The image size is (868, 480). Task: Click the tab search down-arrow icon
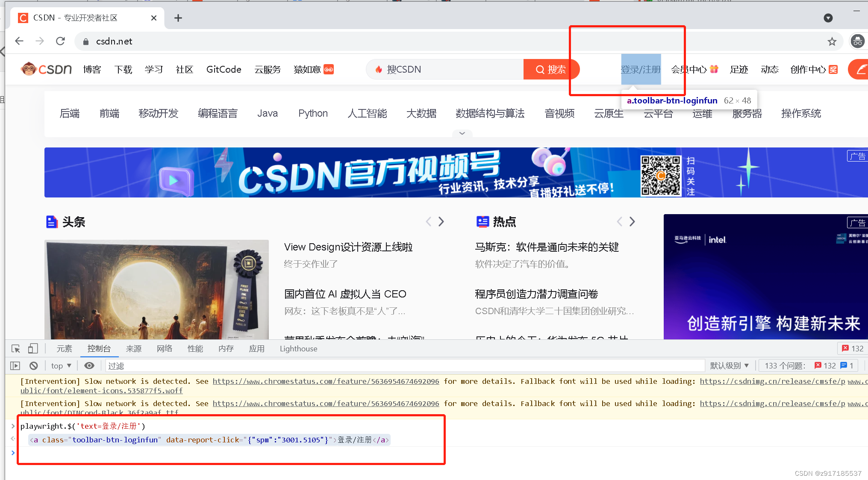828,18
